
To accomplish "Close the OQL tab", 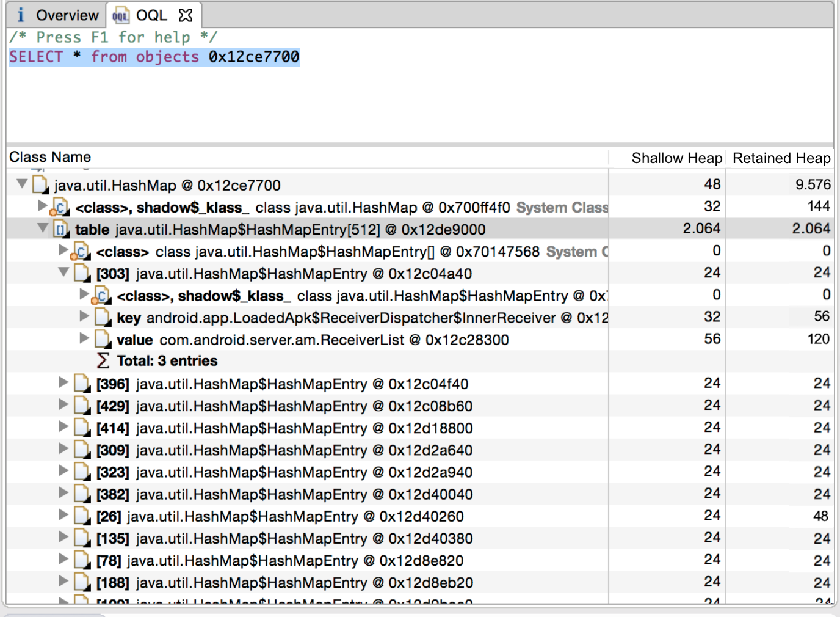I will coord(186,15).
